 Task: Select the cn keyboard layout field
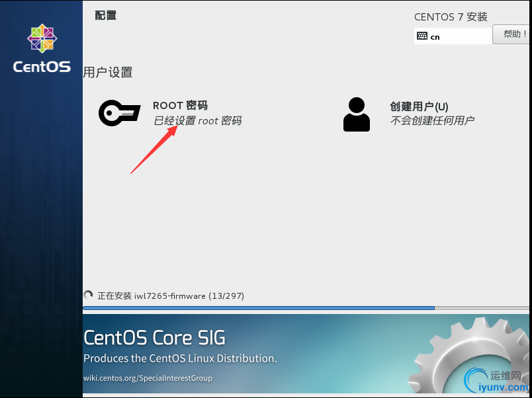tap(453, 36)
